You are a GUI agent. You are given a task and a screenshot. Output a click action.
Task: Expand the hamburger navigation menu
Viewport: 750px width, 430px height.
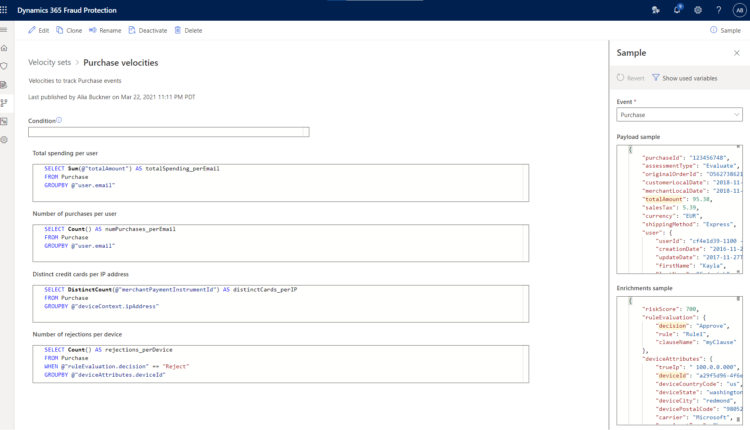[5, 30]
